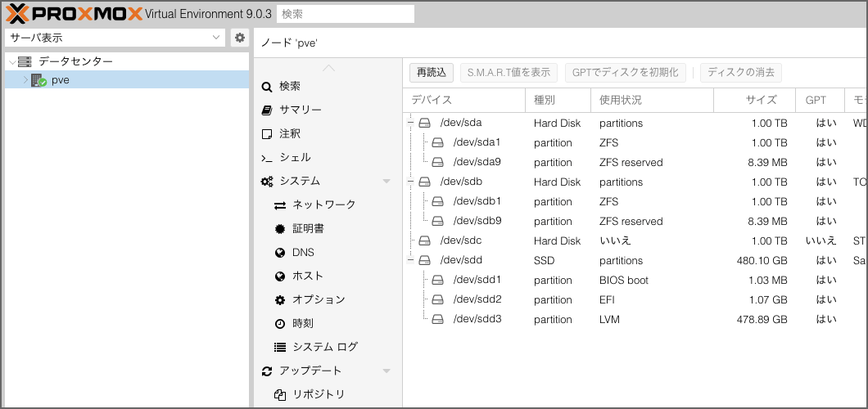Click the /dev/sdd SSD disk icon

424,261
